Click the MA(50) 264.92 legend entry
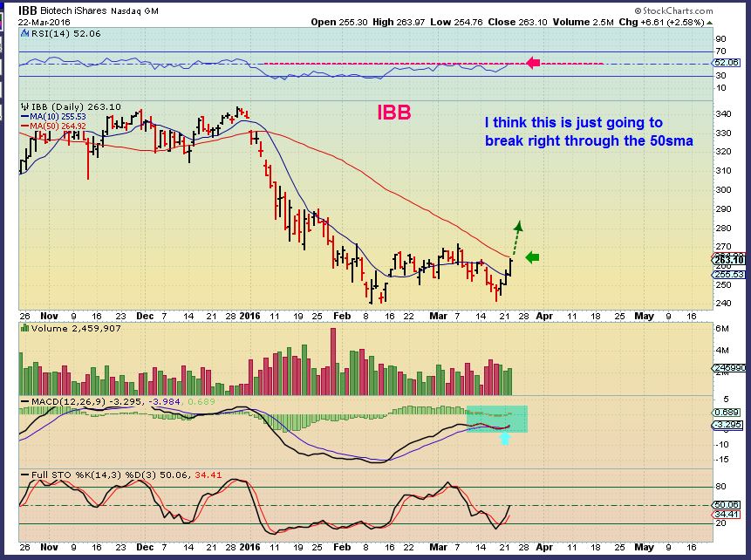This screenshot has height=560, width=751. pos(53,126)
